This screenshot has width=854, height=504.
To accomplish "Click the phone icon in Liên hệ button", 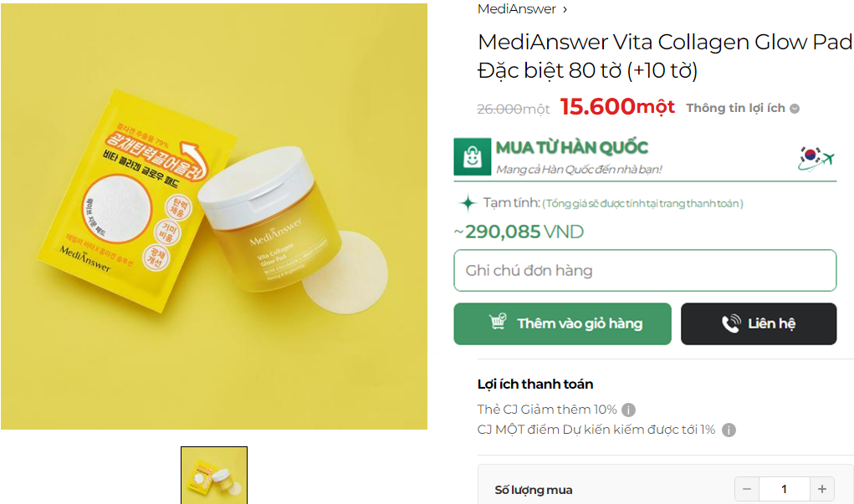I will [x=731, y=323].
